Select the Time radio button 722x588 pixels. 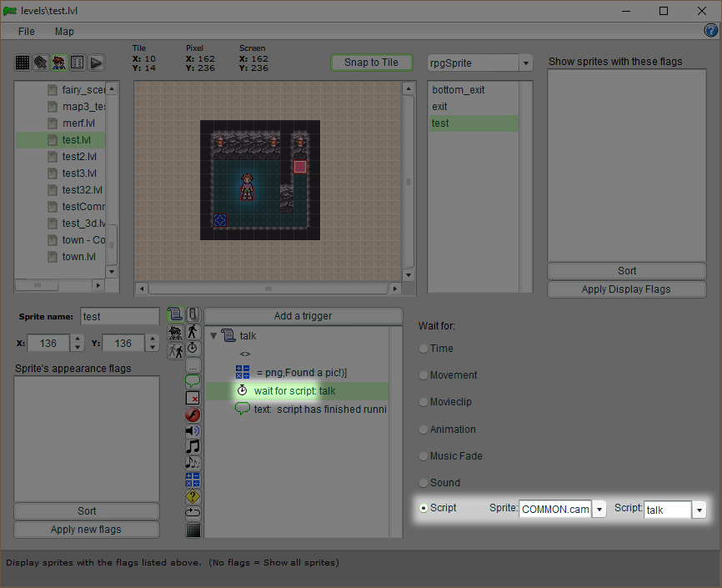(x=424, y=349)
